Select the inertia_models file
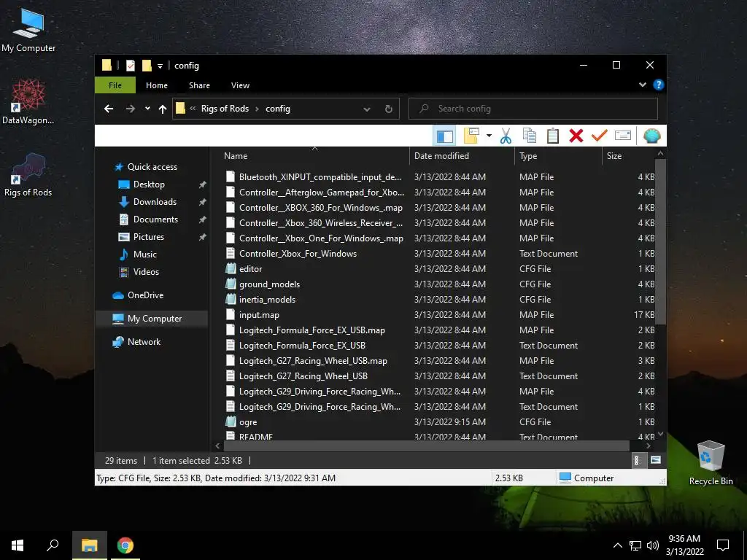Screen dimensions: 747x560 click(267, 300)
